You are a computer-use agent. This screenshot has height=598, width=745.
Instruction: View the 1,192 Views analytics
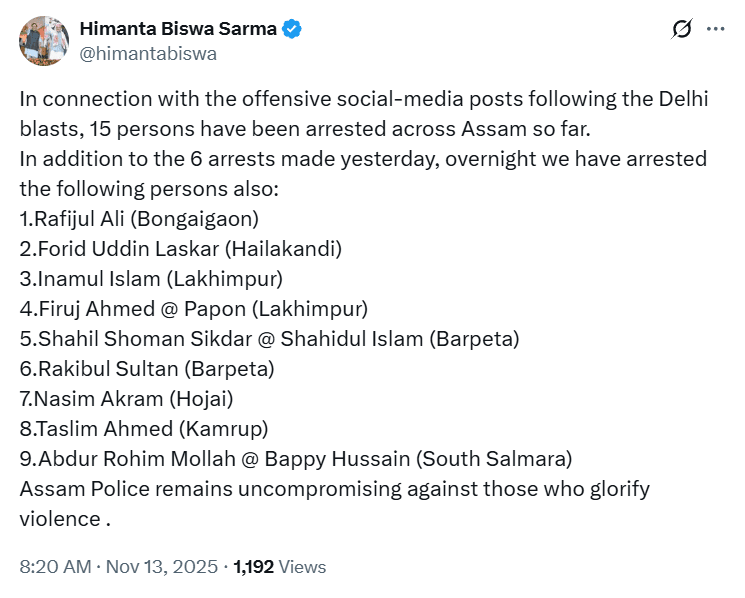pos(280,566)
